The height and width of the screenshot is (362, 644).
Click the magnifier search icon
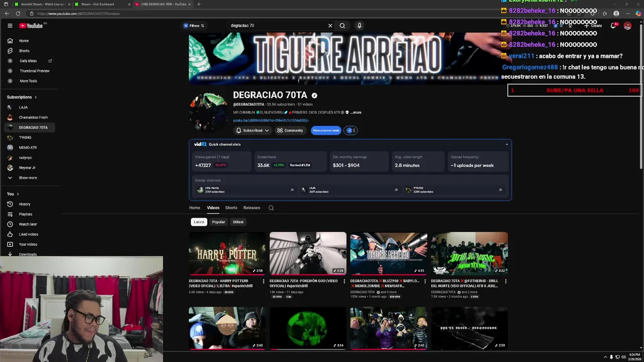(342, 26)
